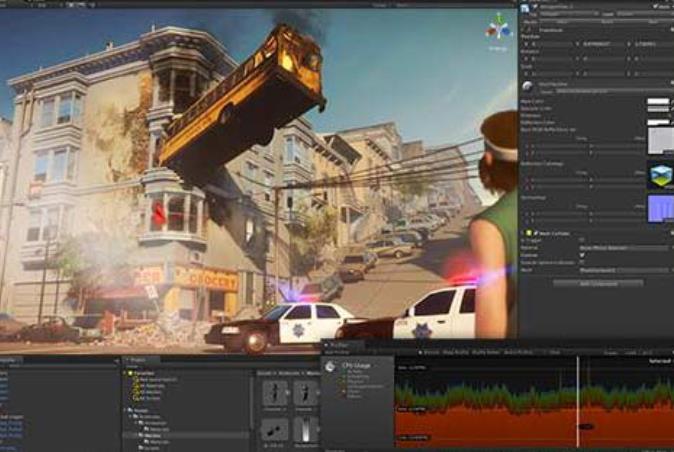Viewport: 674px width, 452px height.
Task: Click the material sphere icon in Inspector
Action: click(x=527, y=86)
